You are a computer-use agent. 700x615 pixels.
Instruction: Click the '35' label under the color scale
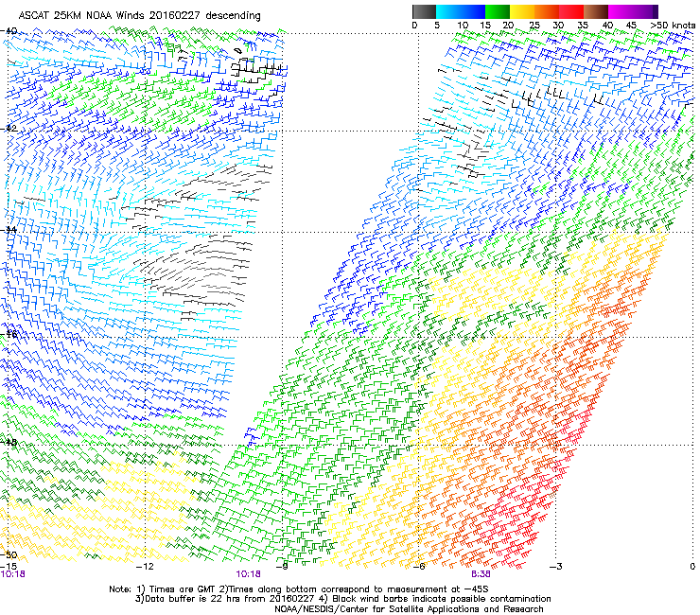(x=583, y=26)
